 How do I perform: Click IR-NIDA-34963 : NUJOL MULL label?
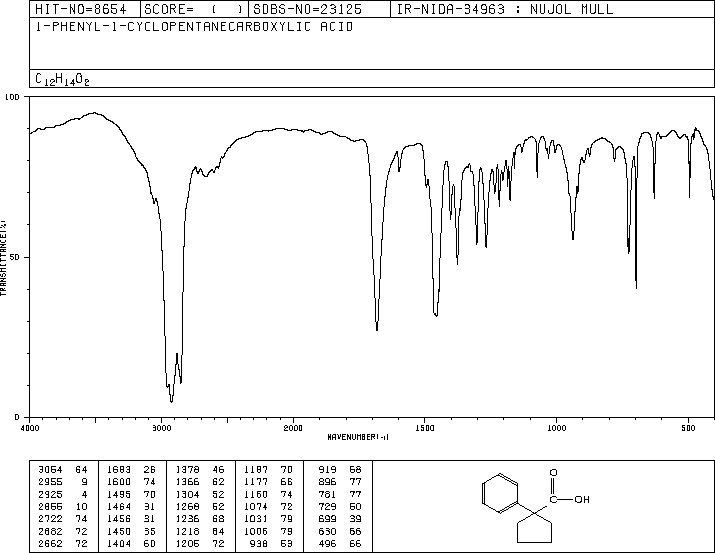click(x=505, y=9)
